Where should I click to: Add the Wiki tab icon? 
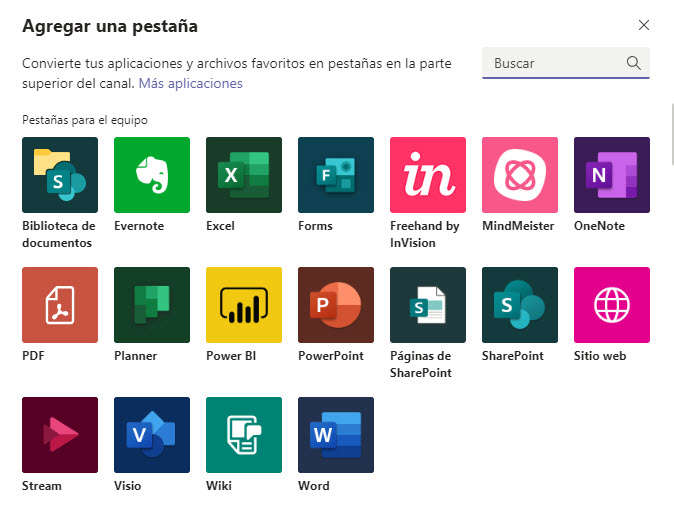coord(244,435)
